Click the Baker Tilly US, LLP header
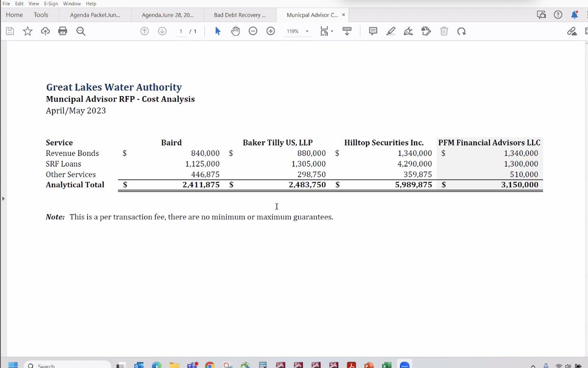Viewport: 588px width, 368px height. pos(277,143)
